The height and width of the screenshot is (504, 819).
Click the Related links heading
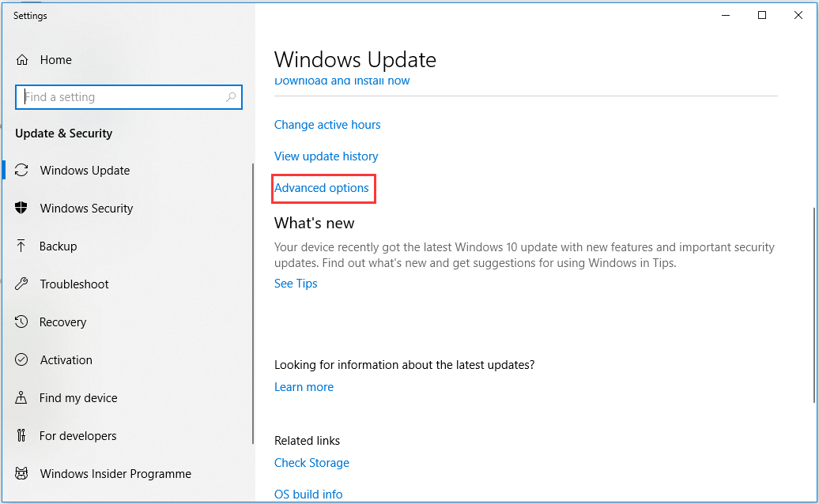pos(307,441)
